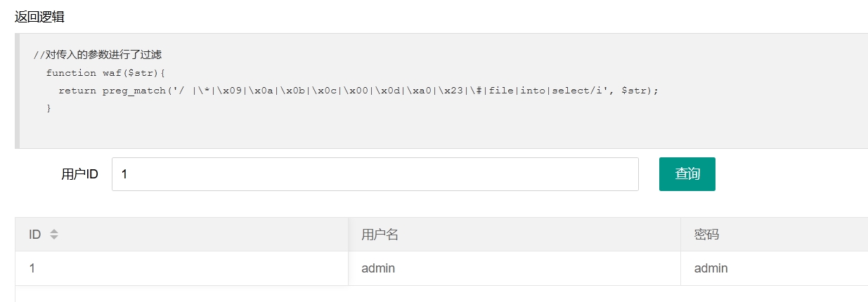This screenshot has height=302, width=868.
Task: Click the preg_match return code line
Action: pyautogui.click(x=358, y=91)
